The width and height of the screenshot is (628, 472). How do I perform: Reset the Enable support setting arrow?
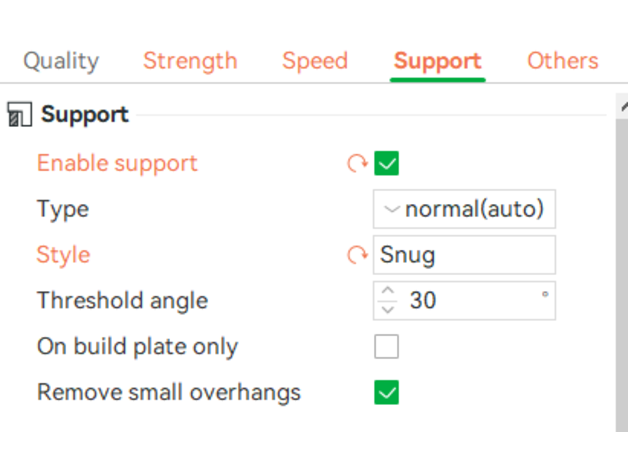[357, 163]
